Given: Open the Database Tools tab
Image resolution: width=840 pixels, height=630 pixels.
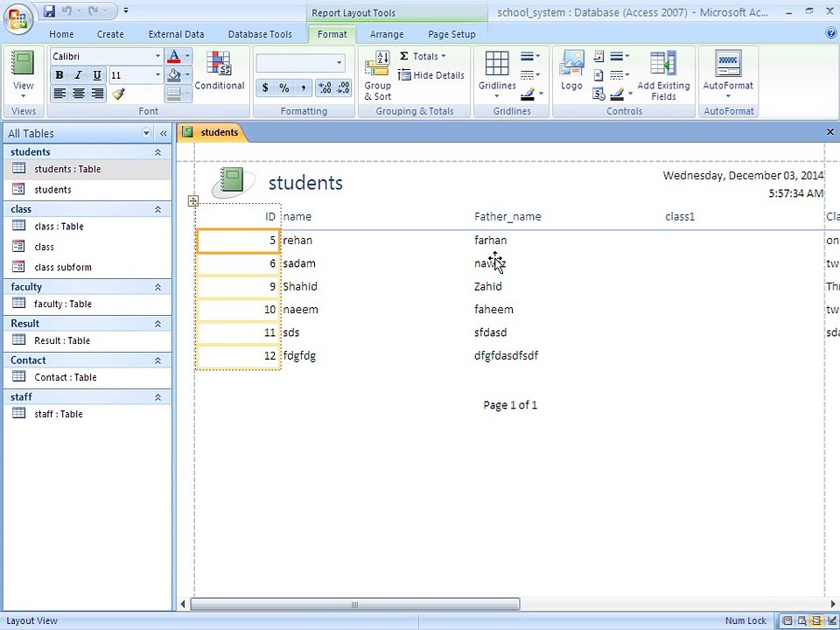Looking at the screenshot, I should (x=260, y=34).
